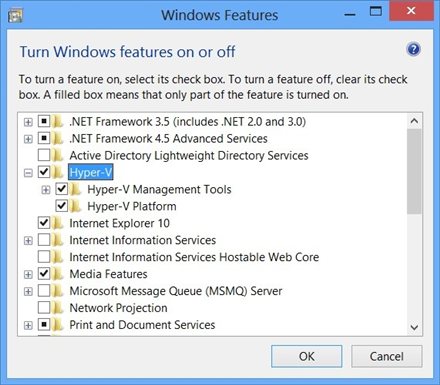Click the Windows Features title bar icon
This screenshot has height=385, width=440.
coord(15,16)
